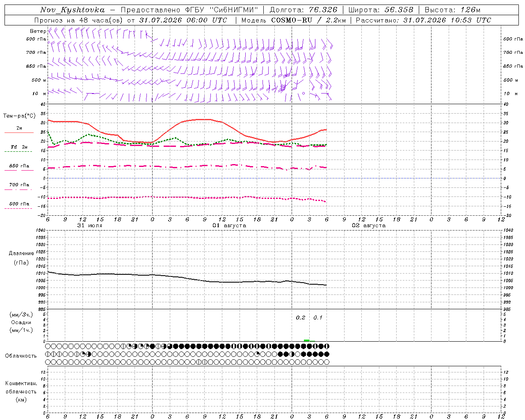Screen dimensions: 525x420
Task: Click the Тем-ра(°C) temperature axis title
Action: (x=19, y=116)
